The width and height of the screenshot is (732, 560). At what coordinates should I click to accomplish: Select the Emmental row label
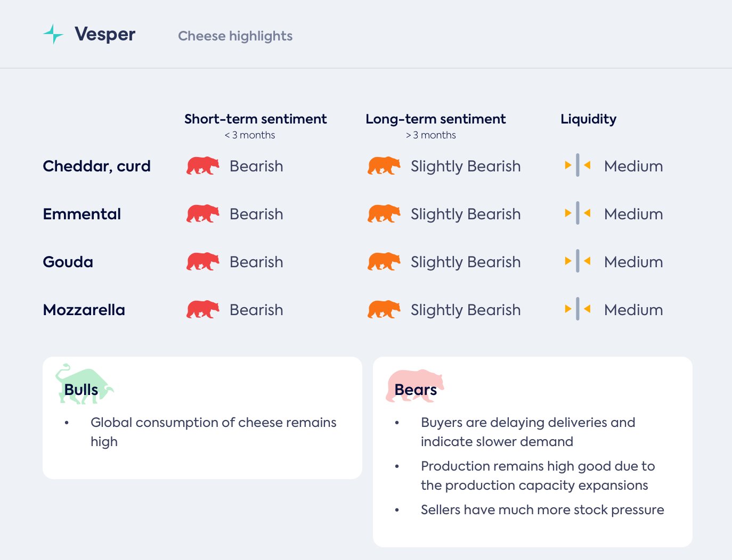[x=82, y=214]
